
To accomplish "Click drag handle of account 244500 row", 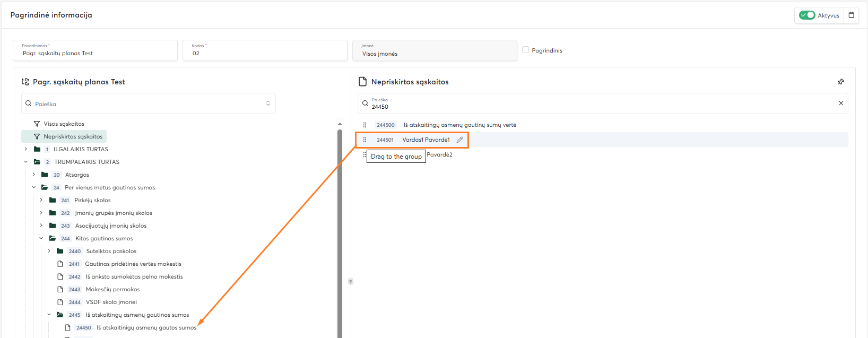I will pyautogui.click(x=364, y=125).
